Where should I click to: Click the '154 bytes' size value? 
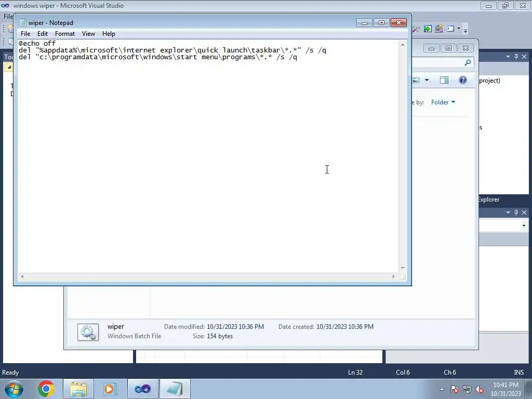220,336
